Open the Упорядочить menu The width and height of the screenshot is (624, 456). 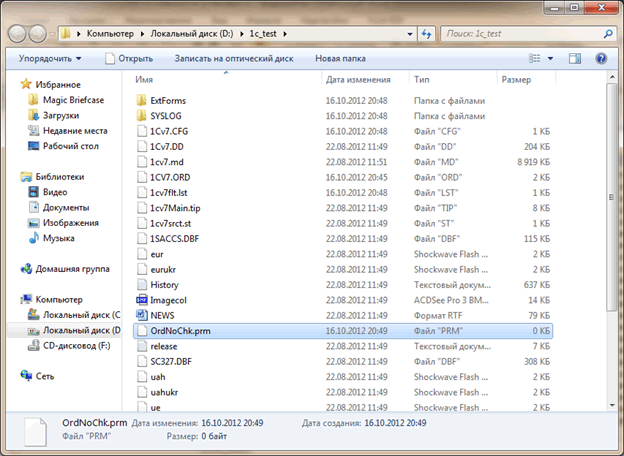click(x=50, y=58)
